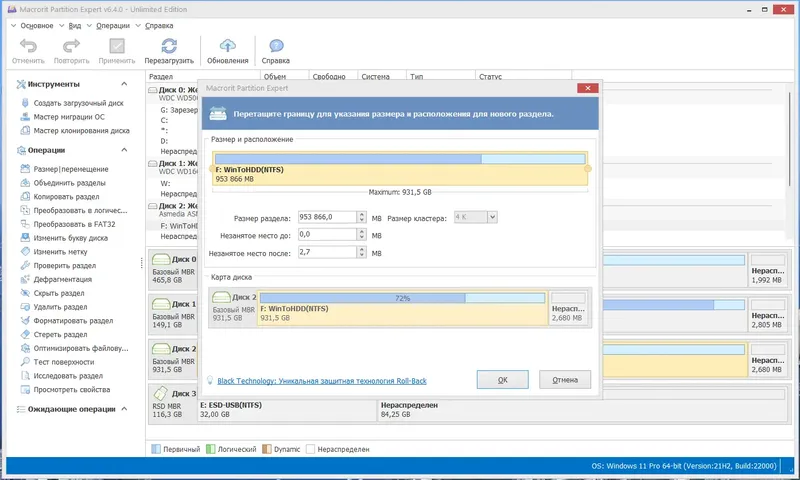Click the Reload (Перезагрузить) toolbar icon
Viewport: 800px width, 480px height.
[169, 46]
